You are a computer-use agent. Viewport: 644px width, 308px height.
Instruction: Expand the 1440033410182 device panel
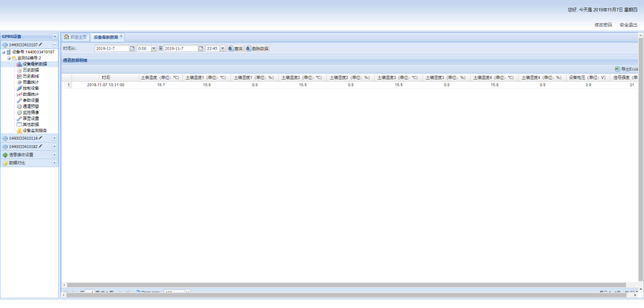(54, 147)
